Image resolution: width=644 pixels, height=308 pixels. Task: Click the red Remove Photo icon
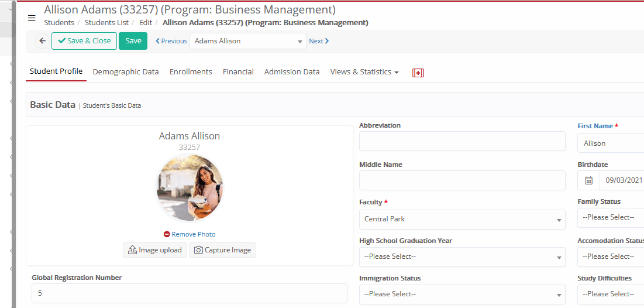167,234
